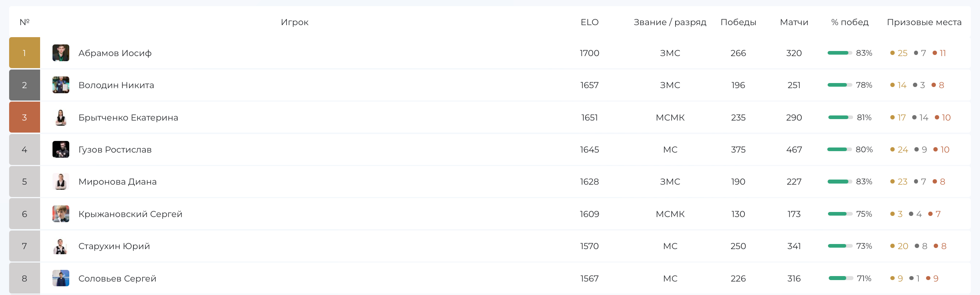Open Абрамов Иосиф's avatar photo
Viewport: 980px width, 295px height.
click(x=61, y=53)
